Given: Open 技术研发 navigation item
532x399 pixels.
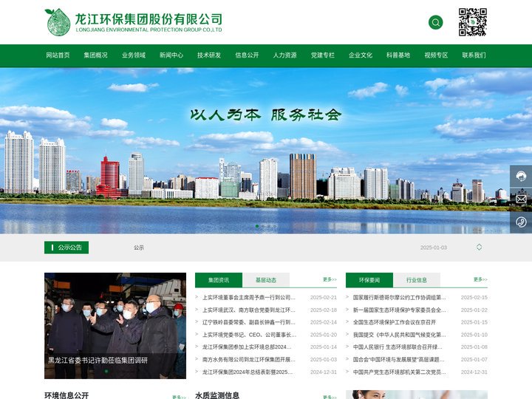Looking at the screenshot, I should coord(209,55).
